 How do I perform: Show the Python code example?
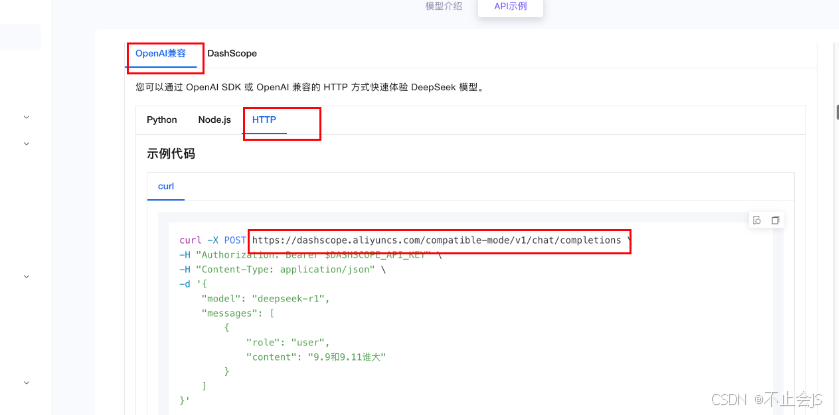point(162,120)
